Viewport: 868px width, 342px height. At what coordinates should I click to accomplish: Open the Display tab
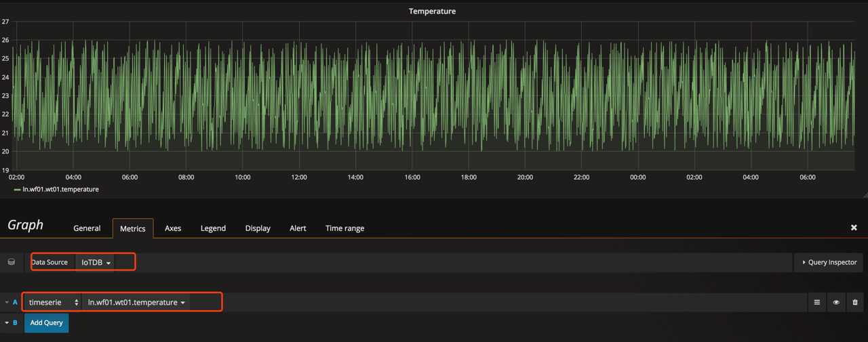point(258,228)
